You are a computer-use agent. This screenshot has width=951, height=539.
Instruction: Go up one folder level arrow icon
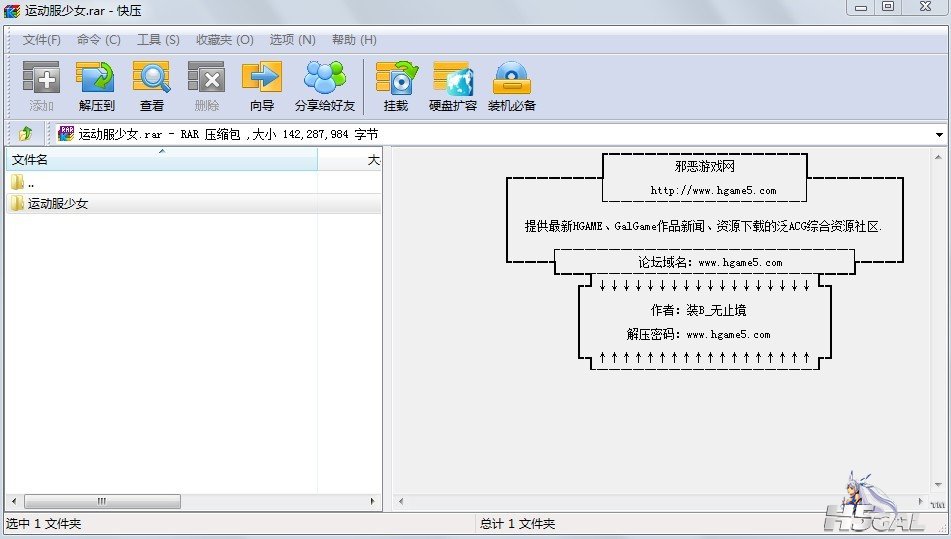(x=25, y=134)
